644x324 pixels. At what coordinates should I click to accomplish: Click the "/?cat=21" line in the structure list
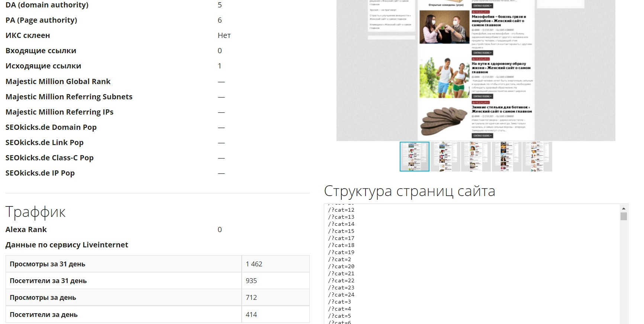tap(341, 273)
